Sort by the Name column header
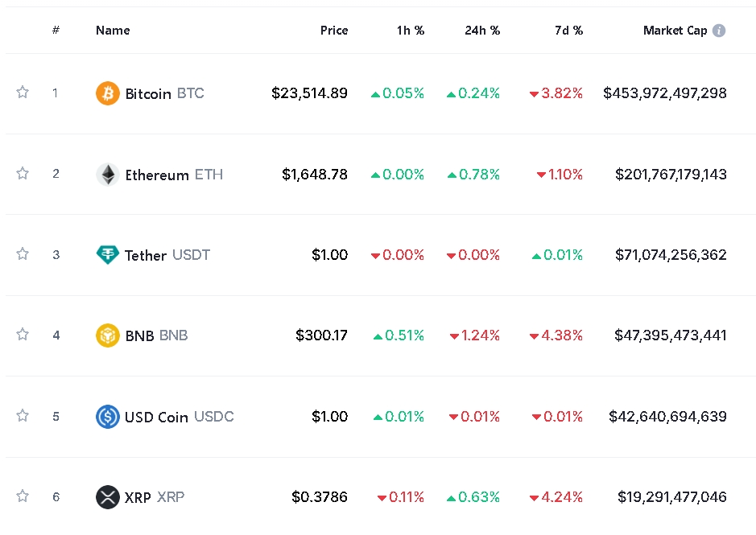 (113, 31)
